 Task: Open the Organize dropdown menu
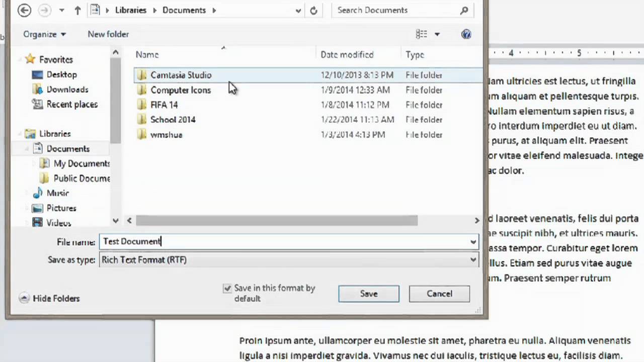[44, 34]
